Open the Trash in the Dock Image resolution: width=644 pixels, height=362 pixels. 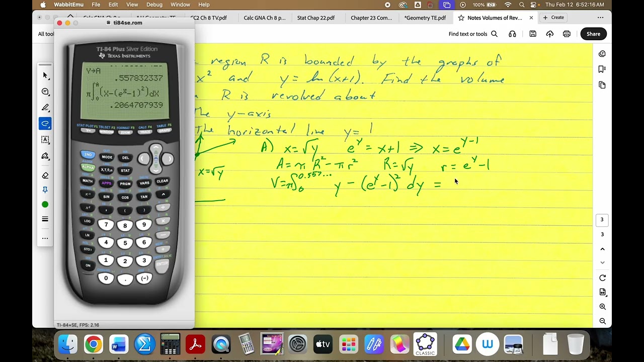(576, 344)
